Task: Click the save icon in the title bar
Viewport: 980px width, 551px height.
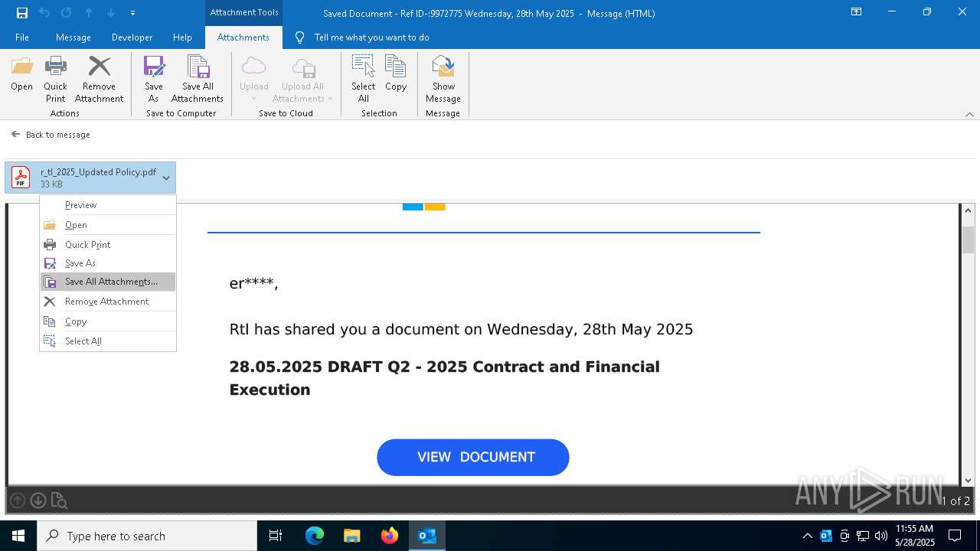Action: pos(22,12)
